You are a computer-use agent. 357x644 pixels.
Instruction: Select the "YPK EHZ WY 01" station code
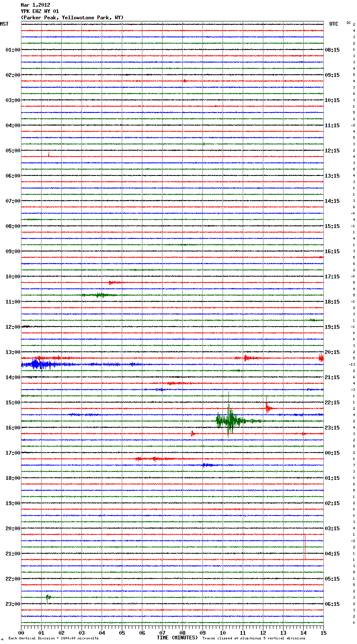pos(40,11)
